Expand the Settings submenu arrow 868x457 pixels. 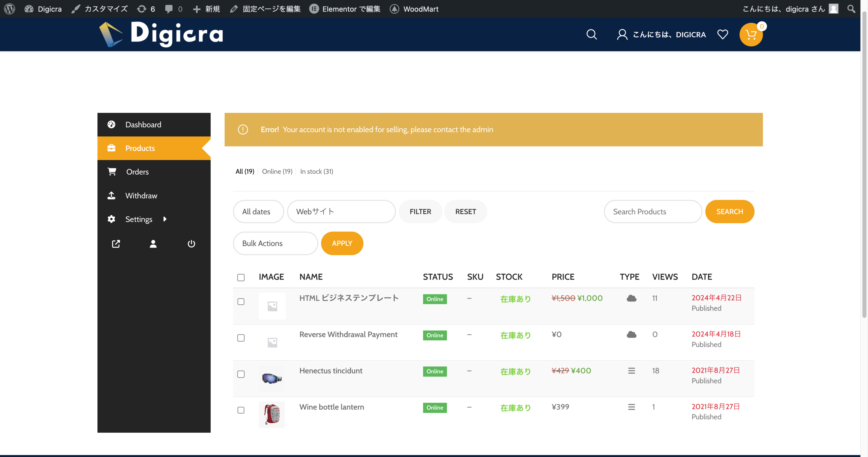pyautogui.click(x=165, y=219)
